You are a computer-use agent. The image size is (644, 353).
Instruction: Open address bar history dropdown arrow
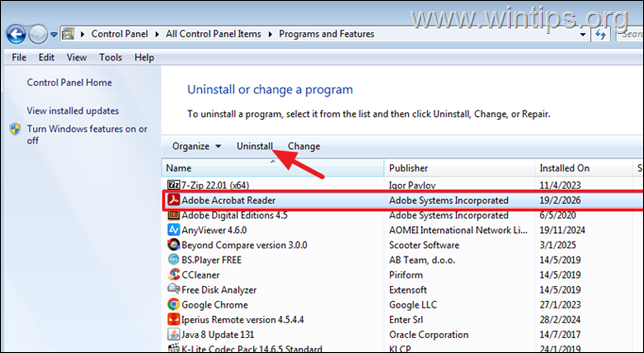coord(583,35)
